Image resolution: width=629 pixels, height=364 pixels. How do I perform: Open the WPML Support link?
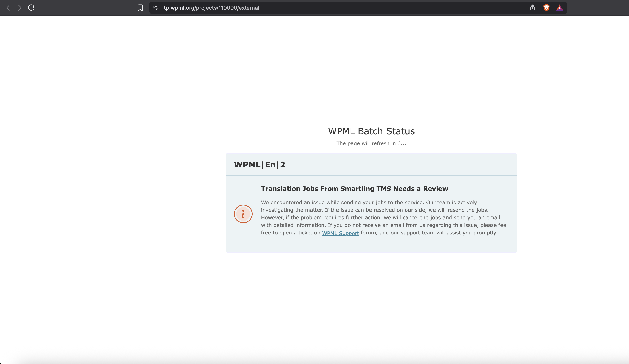tap(340, 233)
